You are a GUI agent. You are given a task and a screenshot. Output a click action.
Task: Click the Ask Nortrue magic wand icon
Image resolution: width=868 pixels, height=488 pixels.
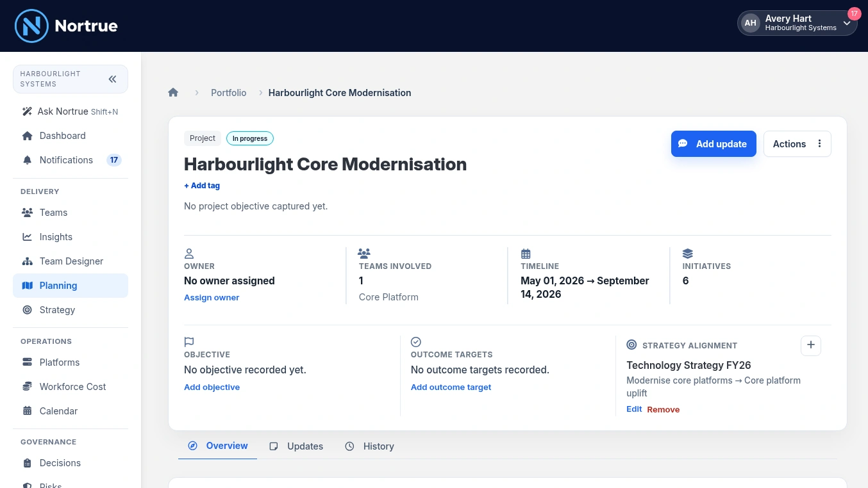[27, 111]
